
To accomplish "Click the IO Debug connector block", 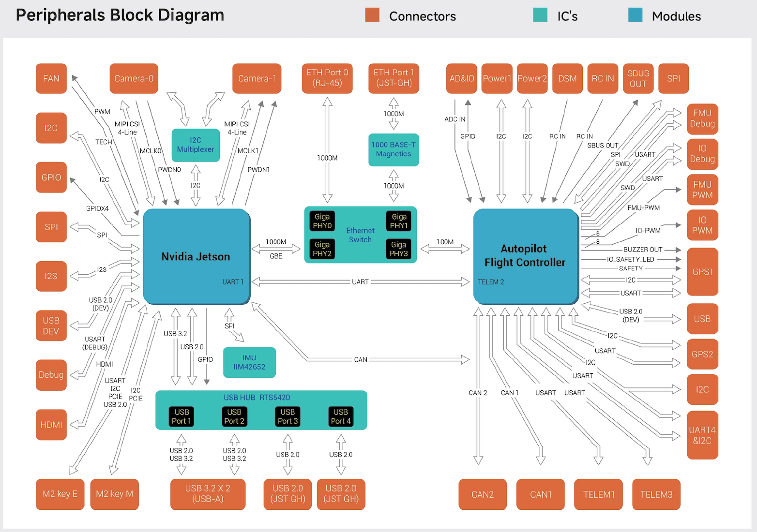I will tap(703, 154).
